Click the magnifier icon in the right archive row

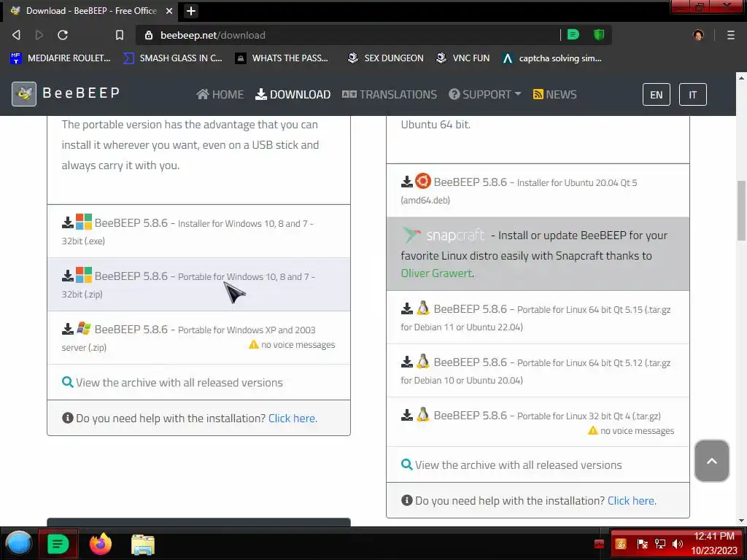407,464
